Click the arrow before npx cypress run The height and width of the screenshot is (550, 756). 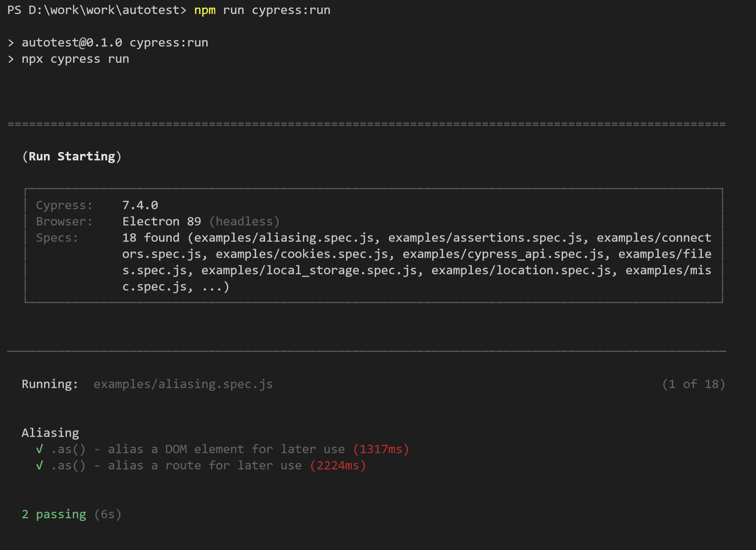pos(11,59)
